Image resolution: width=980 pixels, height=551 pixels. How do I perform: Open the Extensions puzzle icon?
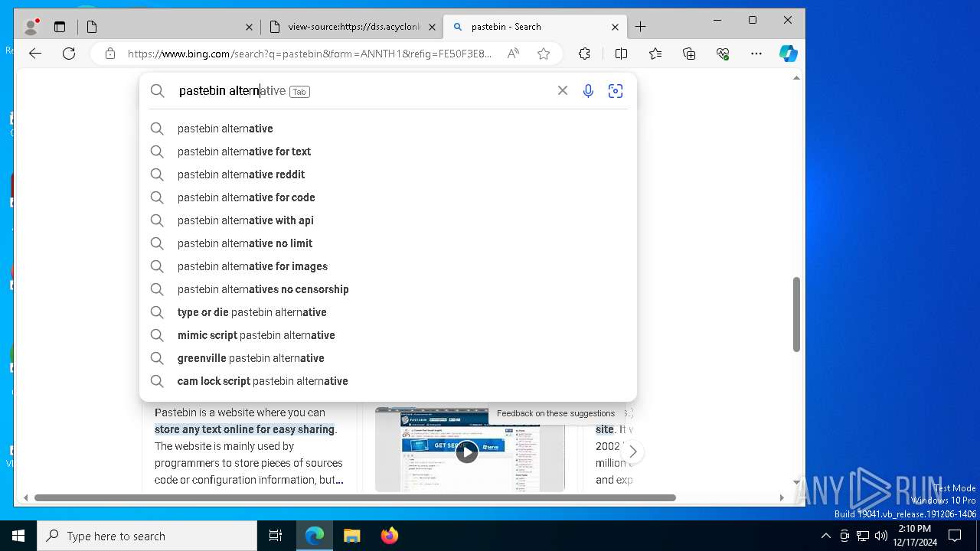(x=584, y=54)
